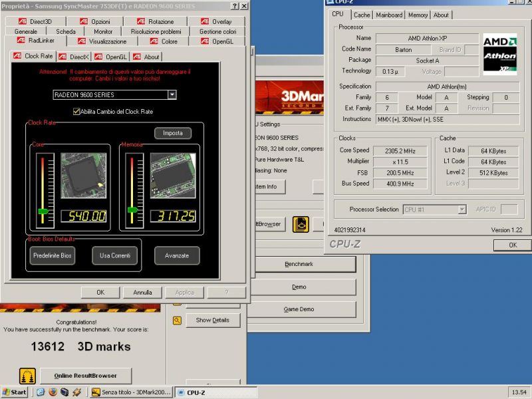Open the Risoluzione problemi tab

[156, 31]
